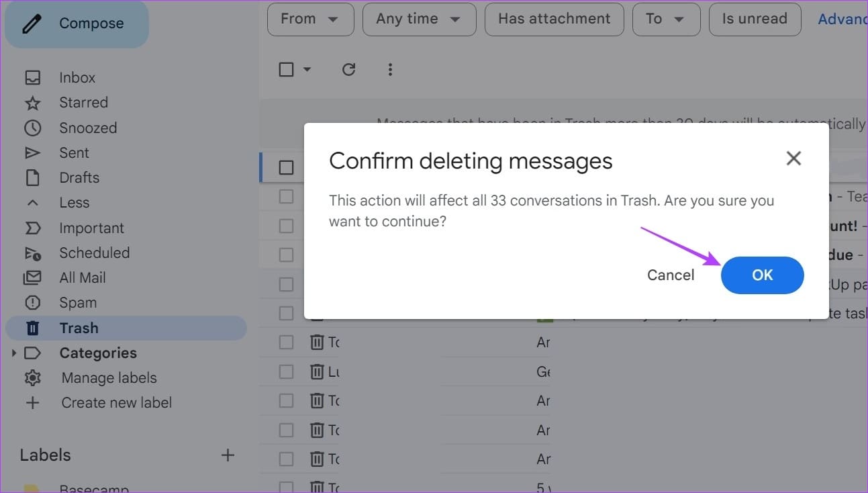
Task: Open the Sent folder
Action: pyautogui.click(x=74, y=152)
